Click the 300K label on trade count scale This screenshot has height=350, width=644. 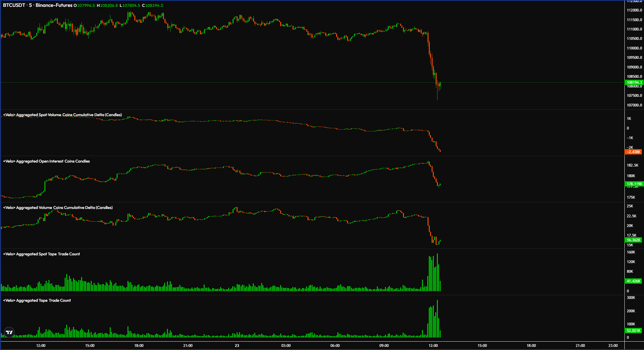[x=631, y=298]
